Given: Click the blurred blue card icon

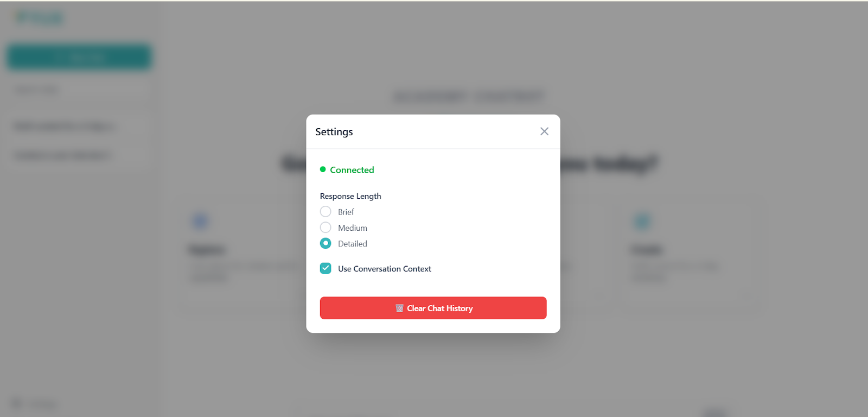Looking at the screenshot, I should (200, 221).
